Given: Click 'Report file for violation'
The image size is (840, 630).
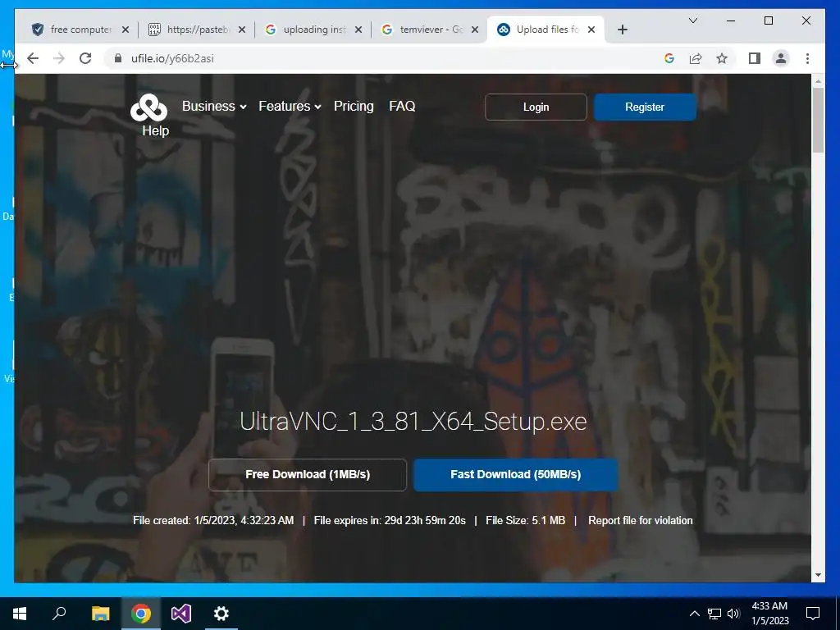Looking at the screenshot, I should click(640, 521).
